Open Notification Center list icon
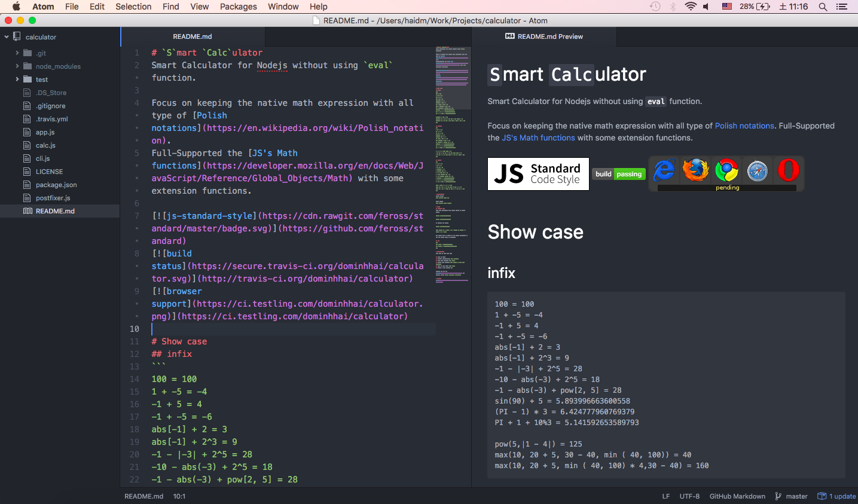 pyautogui.click(x=842, y=7)
